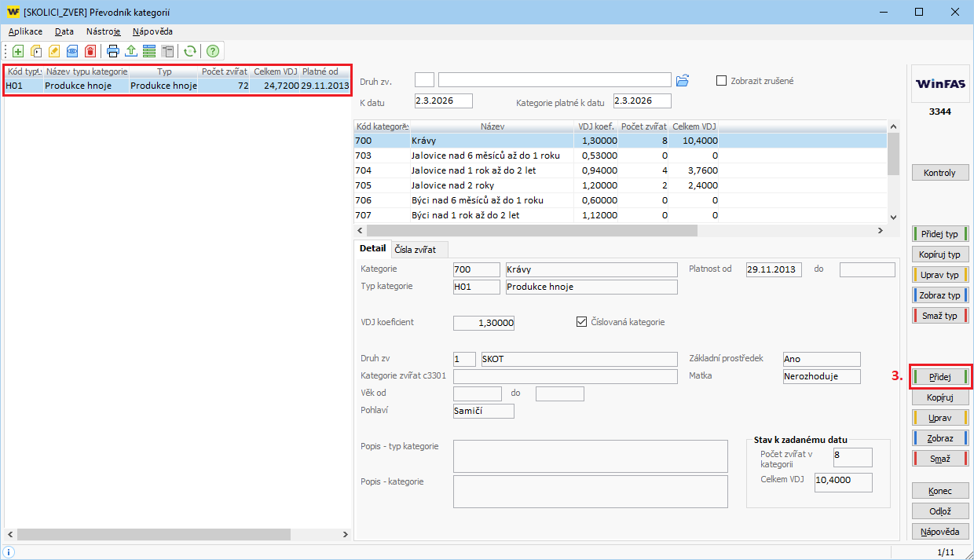The height and width of the screenshot is (560, 974).
Task: Click the green export upload arrow icon
Action: [x=131, y=51]
